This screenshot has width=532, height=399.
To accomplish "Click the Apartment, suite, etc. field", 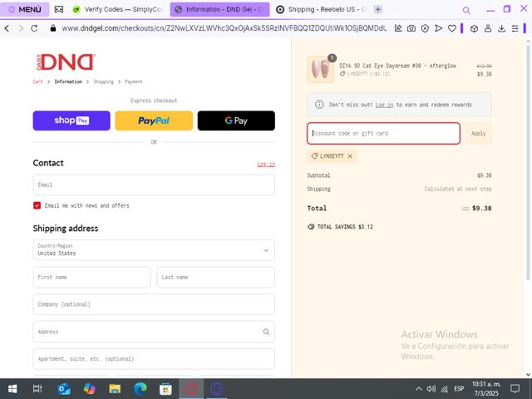I will pos(154,358).
